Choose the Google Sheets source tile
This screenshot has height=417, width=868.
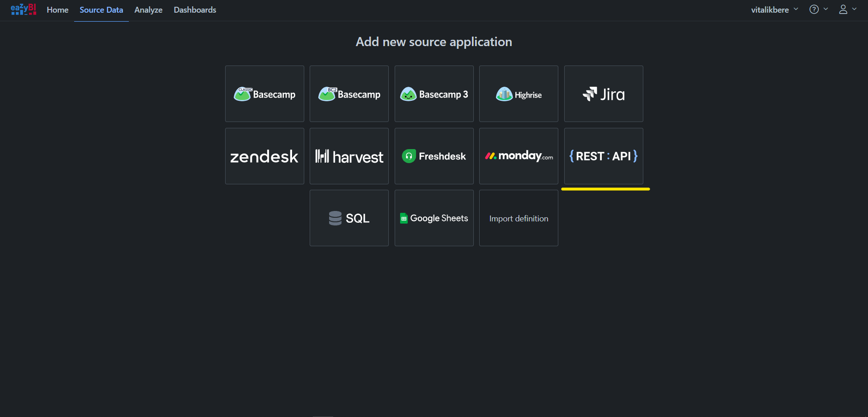(x=434, y=218)
